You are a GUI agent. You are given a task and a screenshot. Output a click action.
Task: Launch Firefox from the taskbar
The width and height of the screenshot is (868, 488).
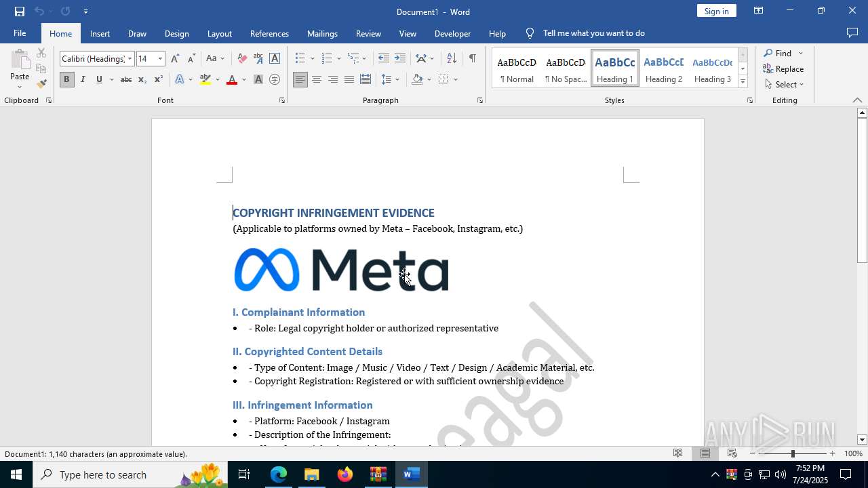point(345,474)
